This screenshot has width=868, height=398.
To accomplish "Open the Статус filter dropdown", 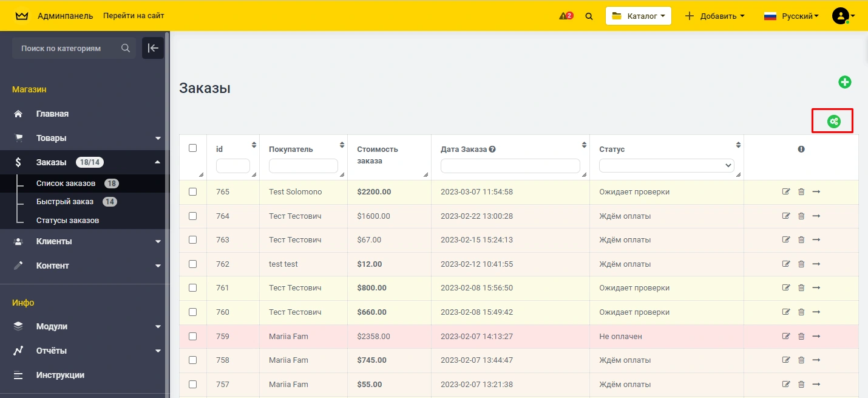I will 666,165.
